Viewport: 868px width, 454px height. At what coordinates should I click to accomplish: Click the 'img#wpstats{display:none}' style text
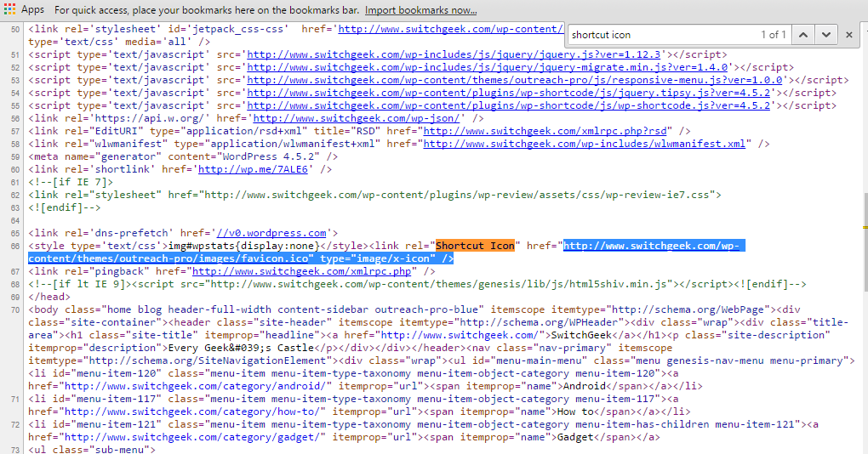(x=244, y=246)
